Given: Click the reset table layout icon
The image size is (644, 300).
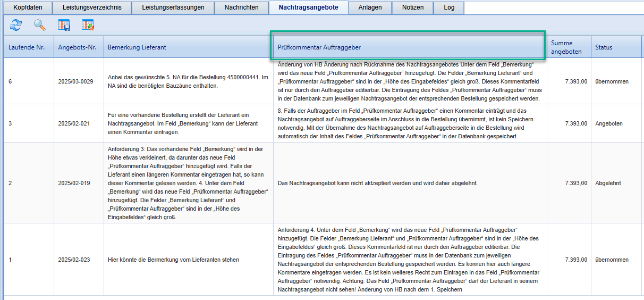Looking at the screenshot, I should (88, 24).
